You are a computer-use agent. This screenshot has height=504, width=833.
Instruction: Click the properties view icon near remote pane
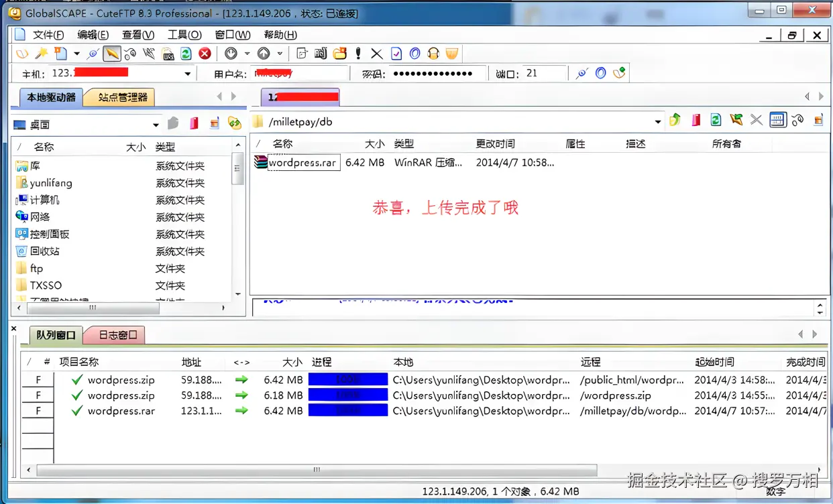[777, 119]
